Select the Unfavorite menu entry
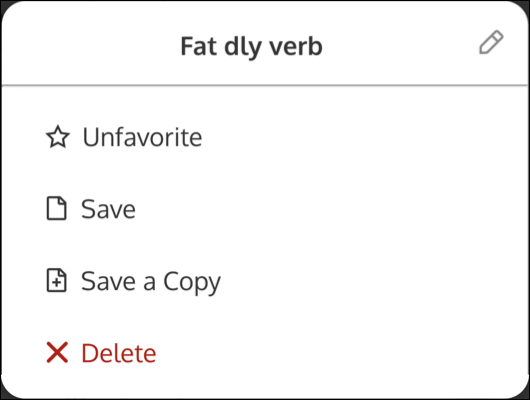The height and width of the screenshot is (400, 530). (x=265, y=137)
